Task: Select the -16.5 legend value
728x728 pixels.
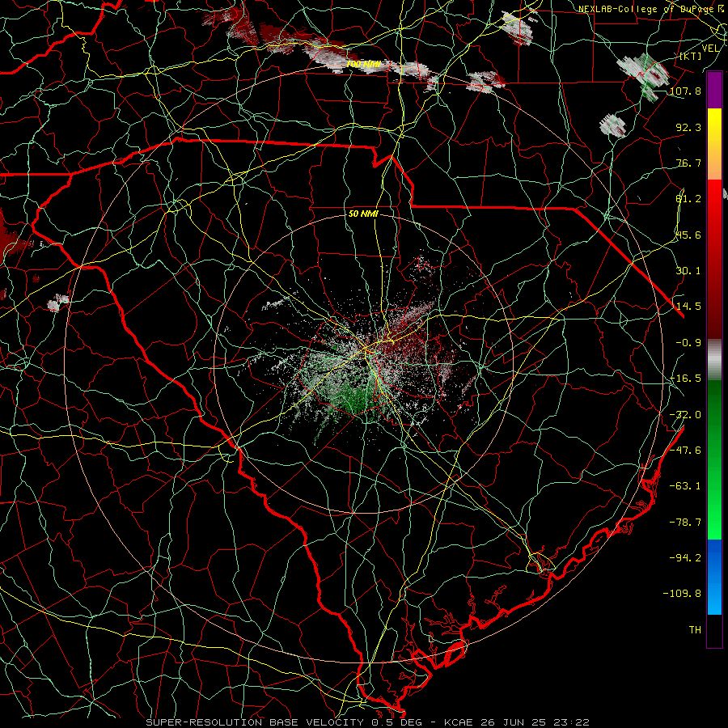Action: [x=685, y=379]
